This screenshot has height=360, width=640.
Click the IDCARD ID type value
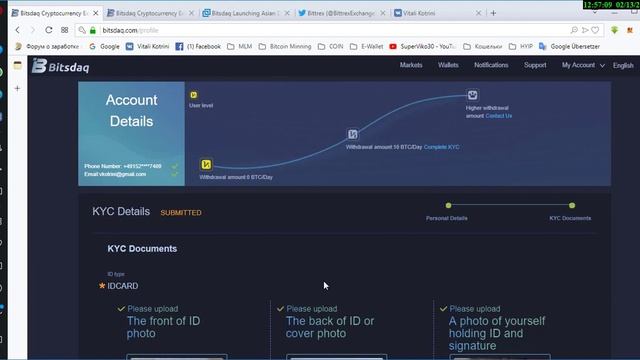[122, 286]
